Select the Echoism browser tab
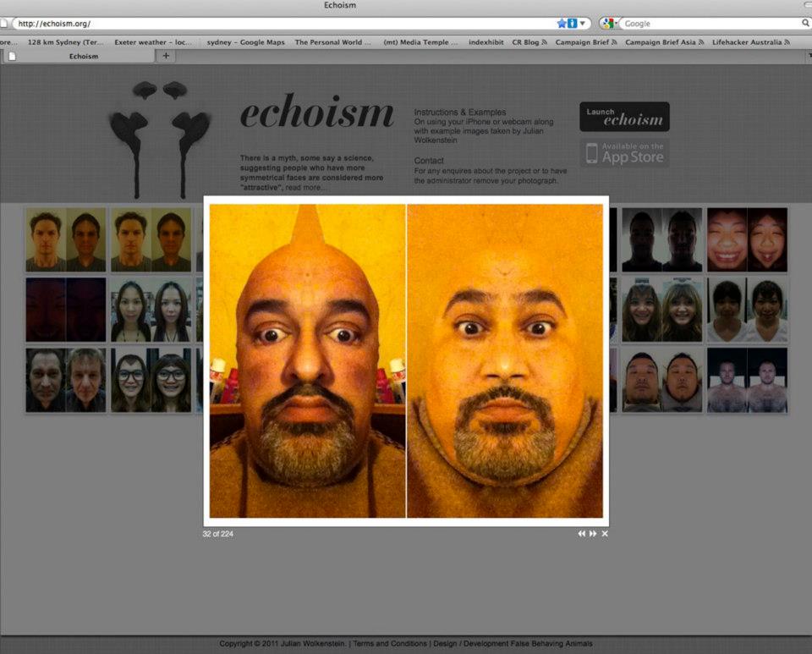 click(83, 57)
